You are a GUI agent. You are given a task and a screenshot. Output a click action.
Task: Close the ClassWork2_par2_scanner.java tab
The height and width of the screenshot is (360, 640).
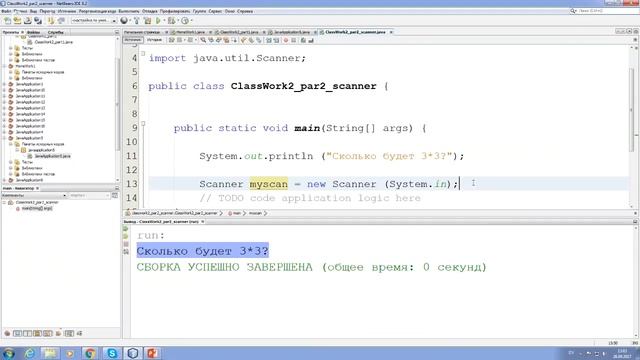pyautogui.click(x=391, y=32)
